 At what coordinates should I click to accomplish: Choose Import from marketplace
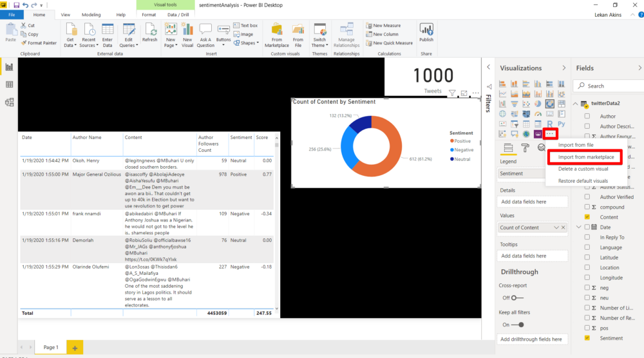click(x=585, y=157)
